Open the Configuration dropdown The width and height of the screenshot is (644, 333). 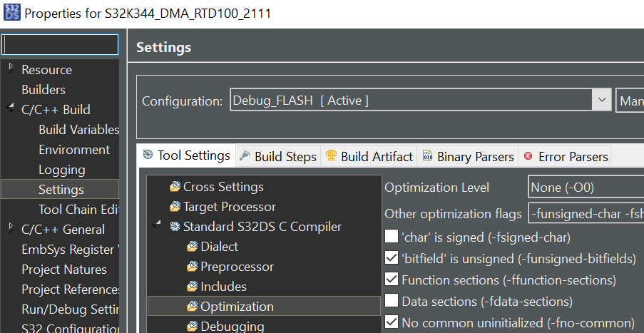(603, 101)
